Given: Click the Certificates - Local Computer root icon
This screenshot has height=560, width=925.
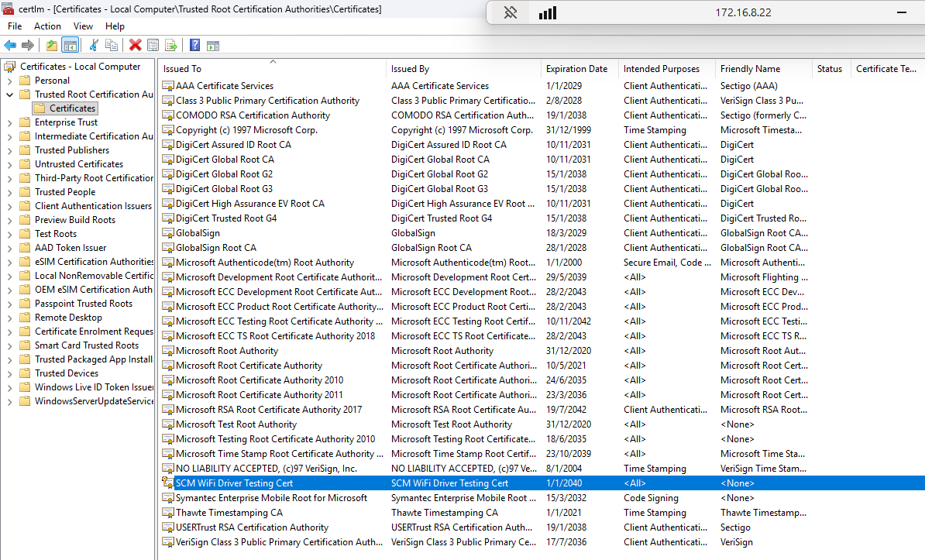Looking at the screenshot, I should click(10, 67).
